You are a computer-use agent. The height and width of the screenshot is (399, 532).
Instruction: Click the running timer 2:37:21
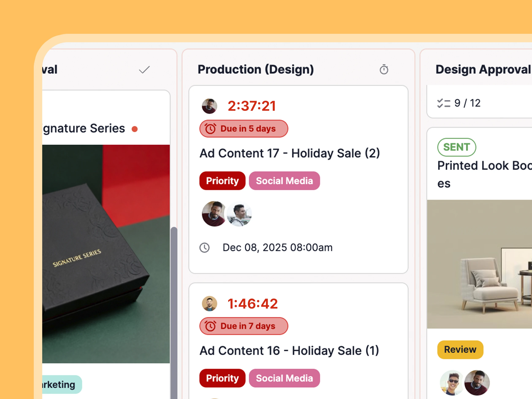tap(252, 106)
